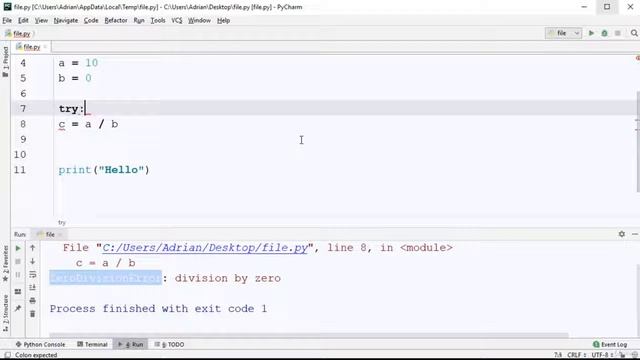Viewport: 640px width, 360px height.
Task: Open the Project tool window sidebar tab
Action: pos(5,61)
